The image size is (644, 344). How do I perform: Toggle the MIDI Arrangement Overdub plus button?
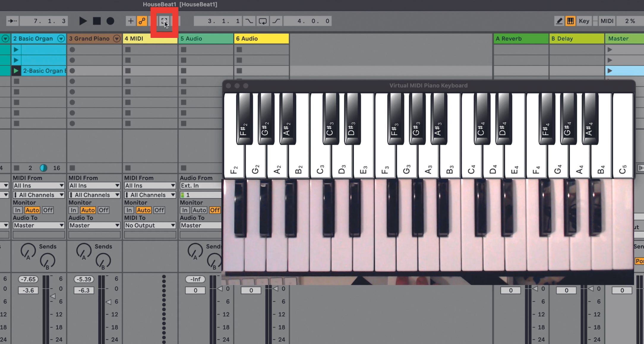pos(130,21)
